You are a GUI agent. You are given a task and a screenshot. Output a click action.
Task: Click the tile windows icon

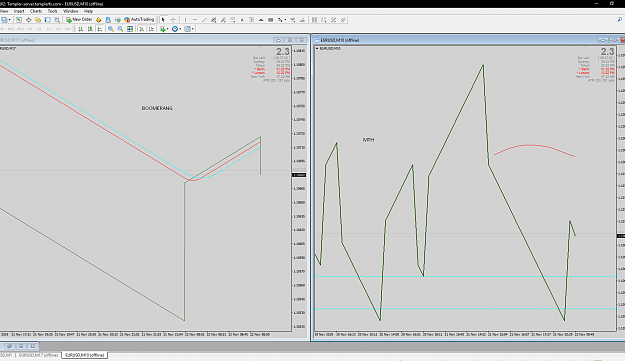(130, 29)
